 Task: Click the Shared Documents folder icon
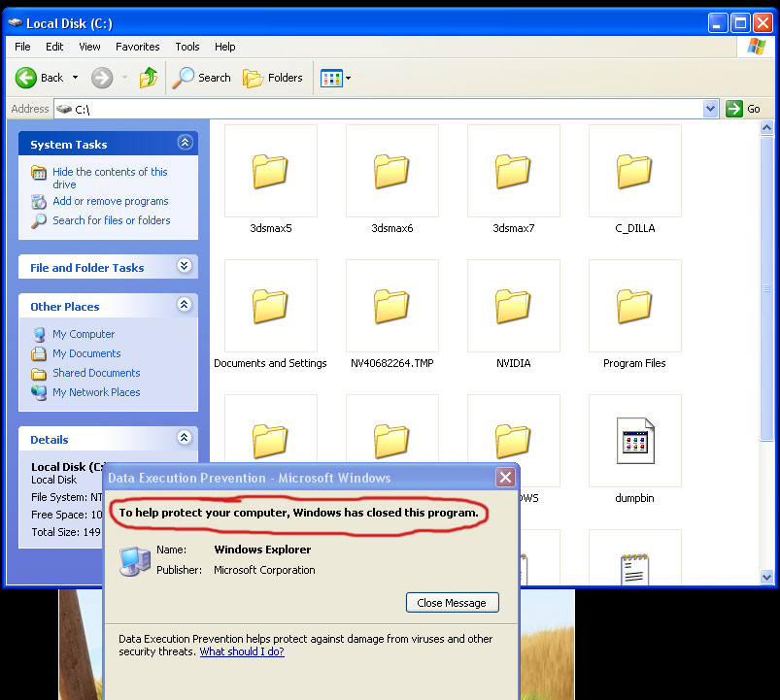39,374
